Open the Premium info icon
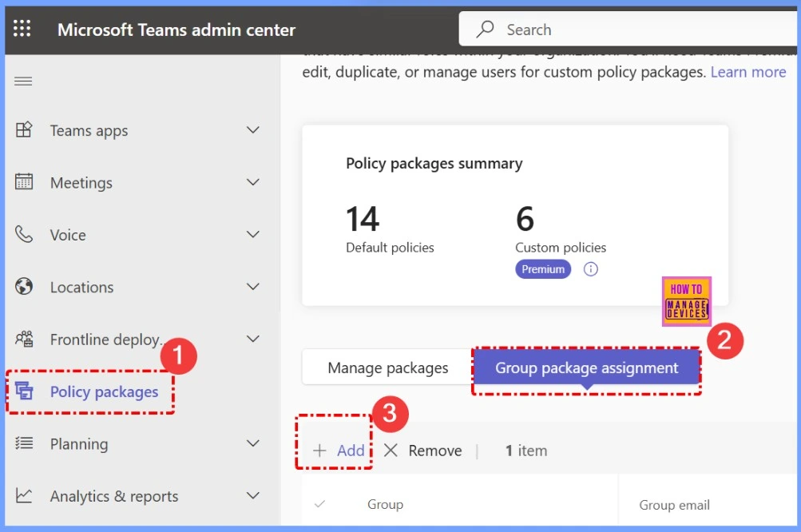This screenshot has height=532, width=801. (x=590, y=269)
